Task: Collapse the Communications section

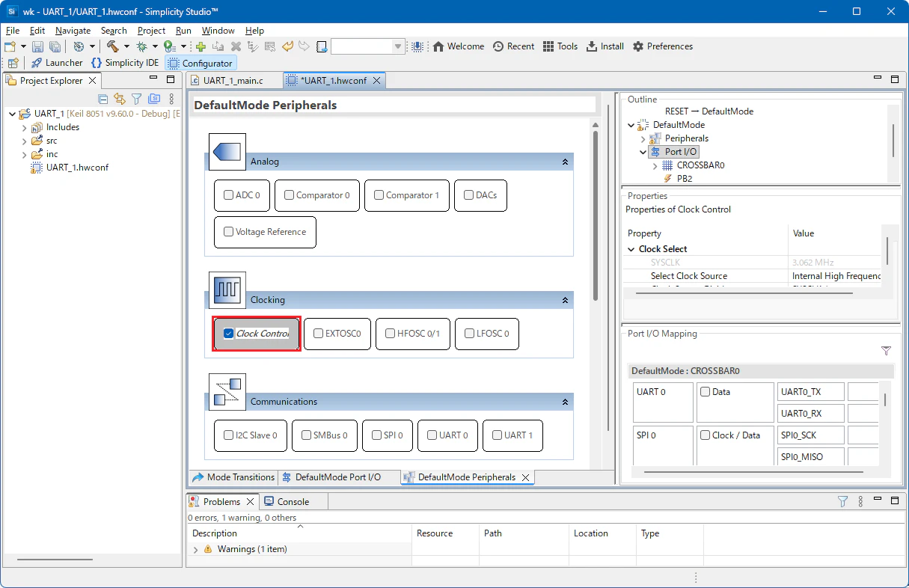Action: point(566,402)
